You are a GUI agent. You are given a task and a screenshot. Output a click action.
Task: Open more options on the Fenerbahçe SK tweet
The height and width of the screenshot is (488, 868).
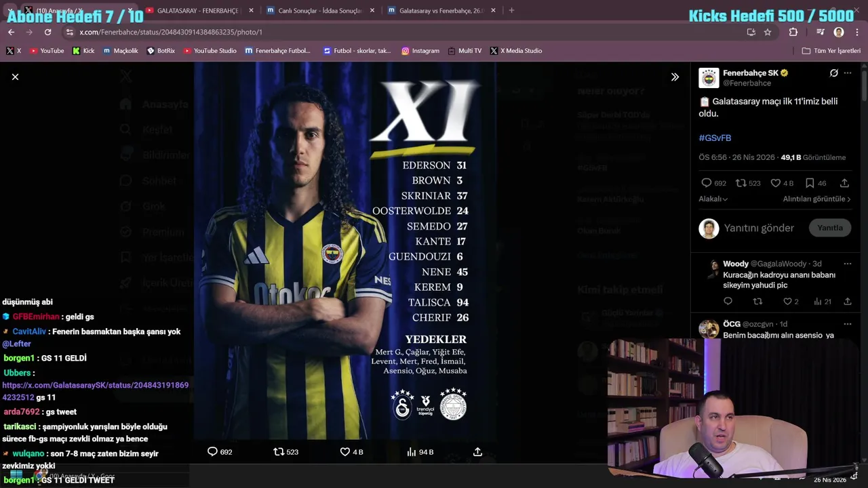coord(848,73)
